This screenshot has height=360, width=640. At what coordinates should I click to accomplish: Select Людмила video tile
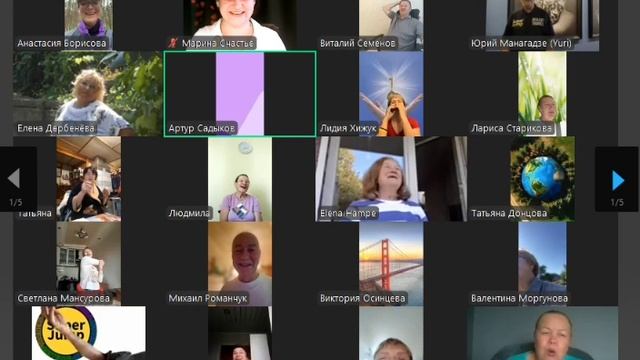(x=240, y=179)
